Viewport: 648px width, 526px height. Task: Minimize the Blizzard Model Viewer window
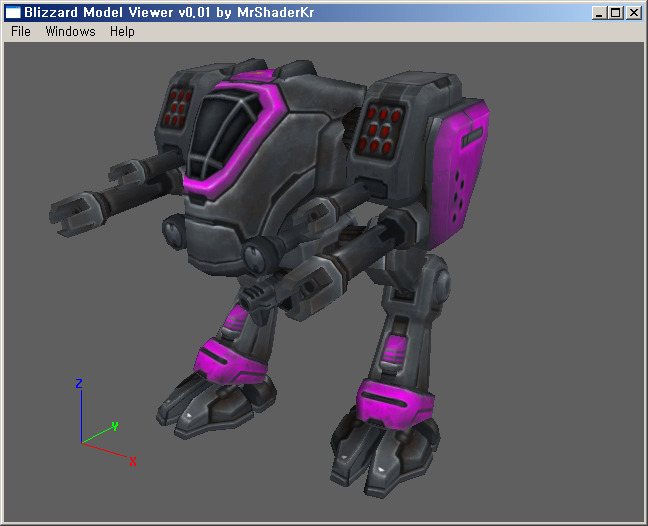pyautogui.click(x=598, y=13)
